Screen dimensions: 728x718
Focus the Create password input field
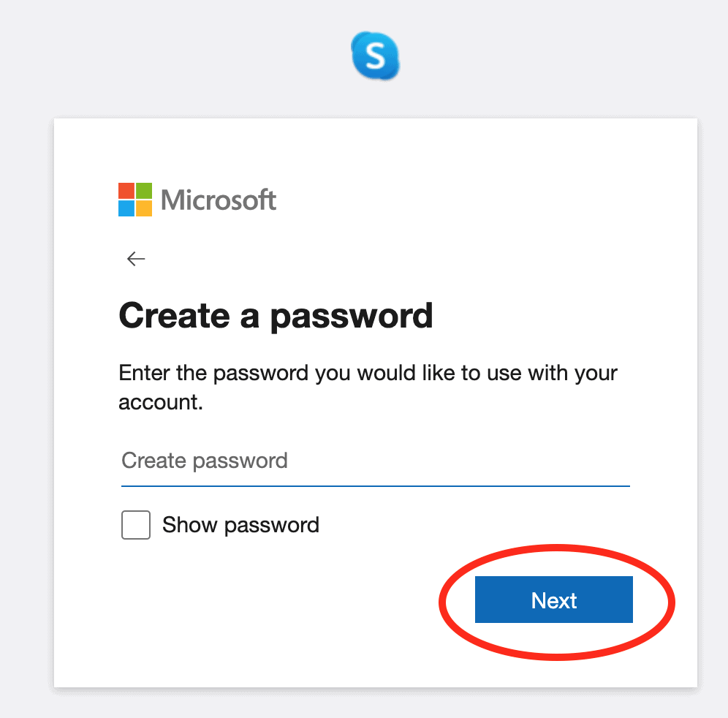pos(375,461)
